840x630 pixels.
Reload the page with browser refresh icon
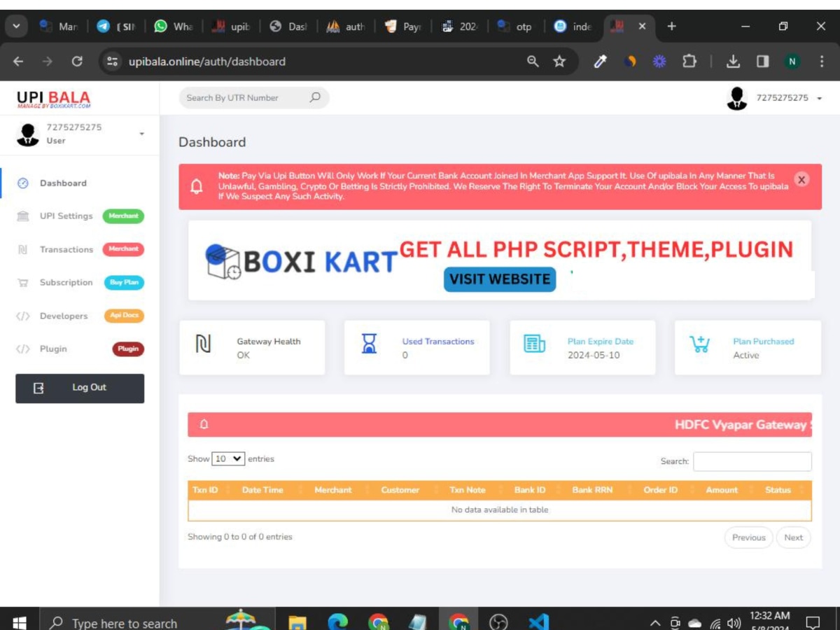[77, 62]
